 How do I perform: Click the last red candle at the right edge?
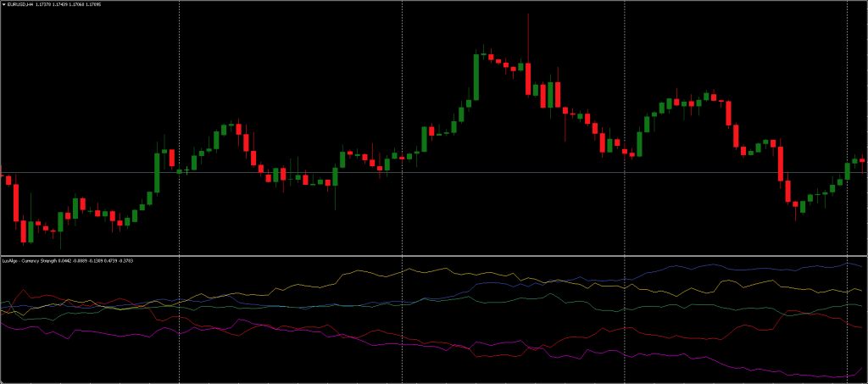coord(862,159)
